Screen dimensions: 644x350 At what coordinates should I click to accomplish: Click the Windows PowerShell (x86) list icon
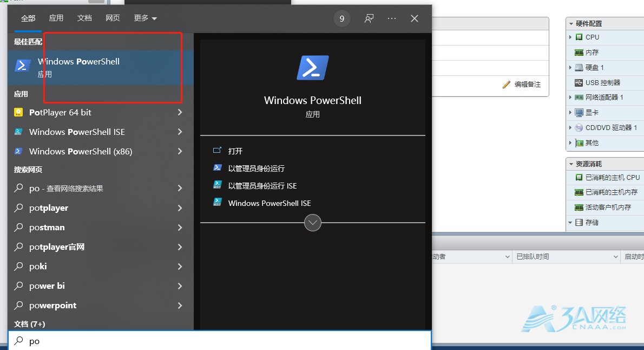(x=18, y=151)
